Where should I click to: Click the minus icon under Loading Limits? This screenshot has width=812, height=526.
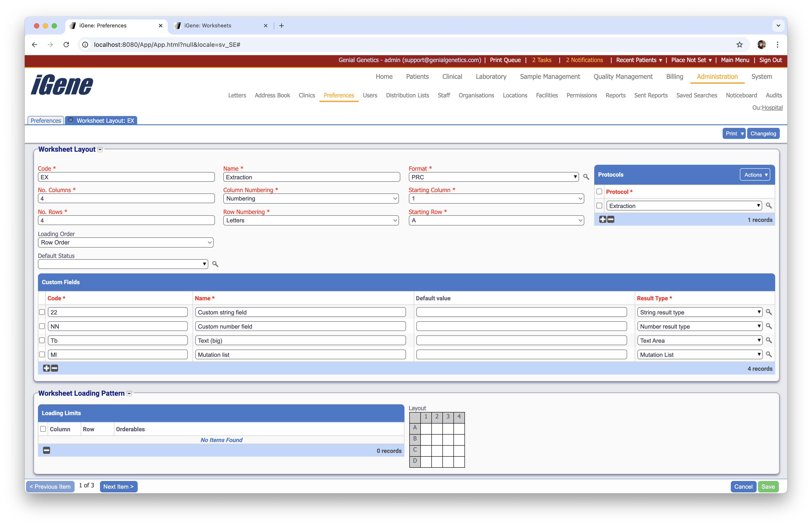pyautogui.click(x=46, y=450)
